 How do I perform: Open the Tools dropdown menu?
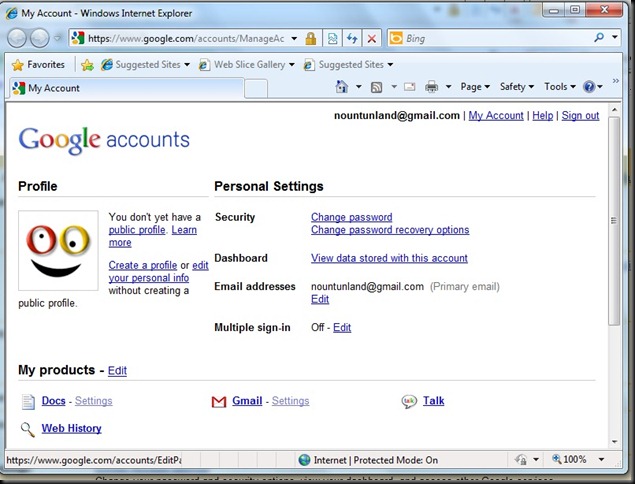click(559, 88)
